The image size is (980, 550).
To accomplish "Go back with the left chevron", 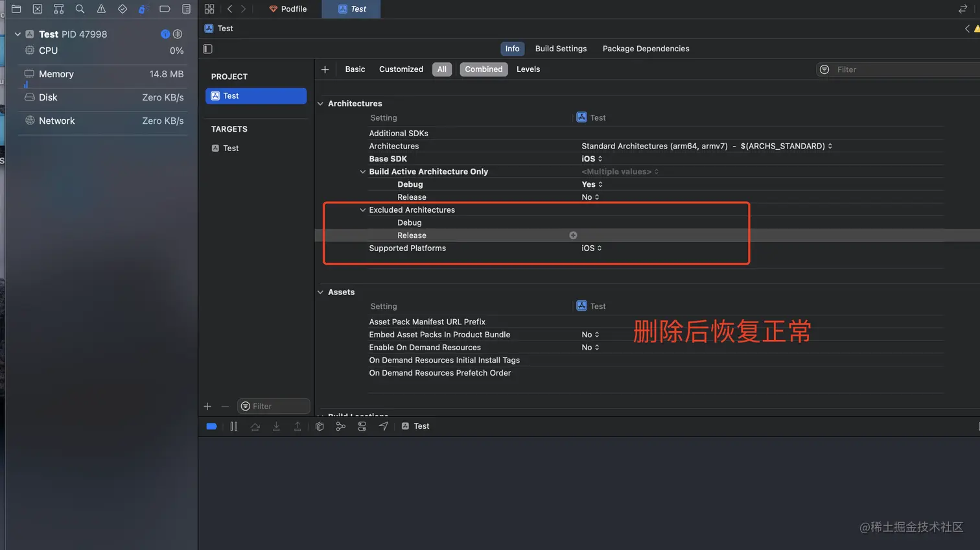I will (x=229, y=9).
